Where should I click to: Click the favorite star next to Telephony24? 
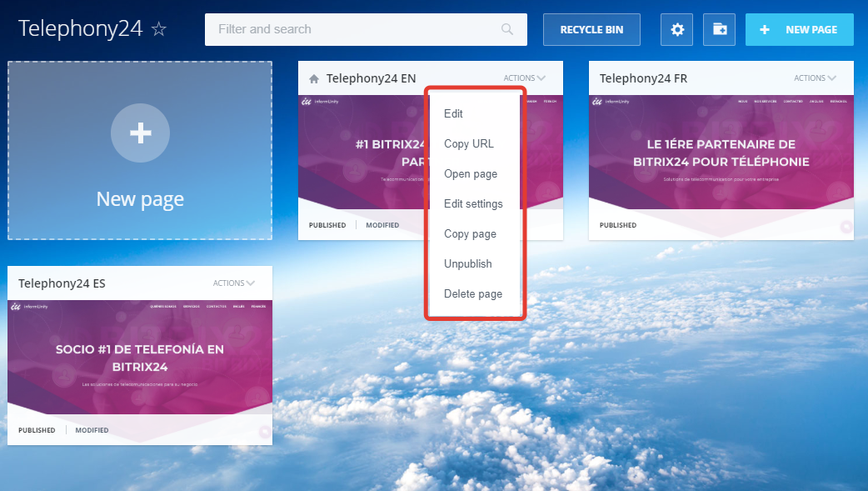tap(159, 29)
